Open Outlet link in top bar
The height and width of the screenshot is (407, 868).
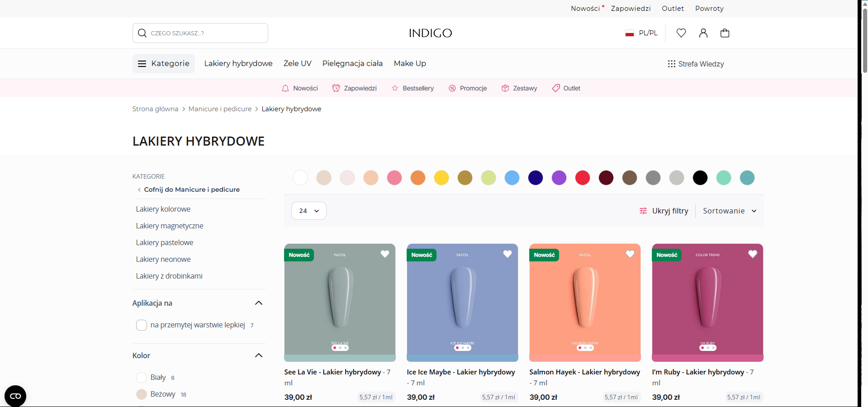(673, 9)
